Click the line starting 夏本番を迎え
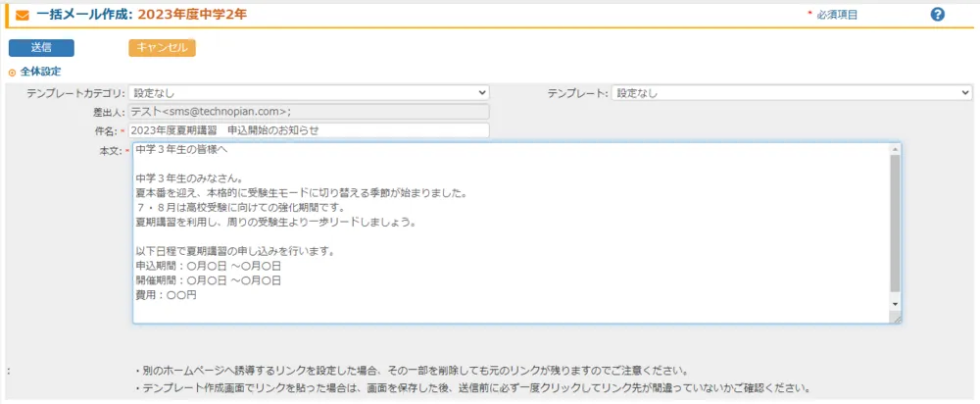This screenshot has height=404, width=980. [x=302, y=193]
